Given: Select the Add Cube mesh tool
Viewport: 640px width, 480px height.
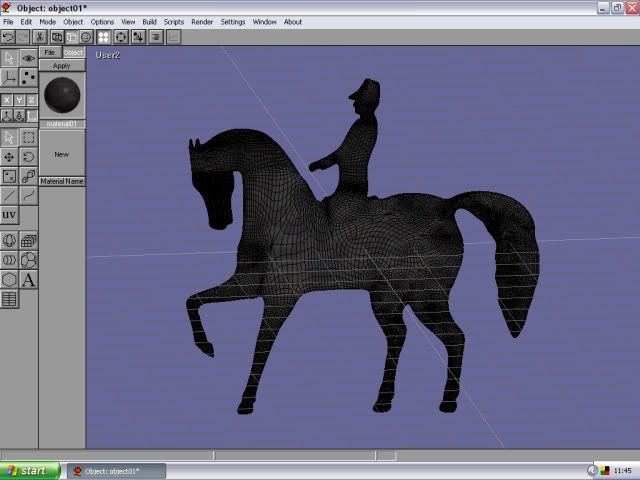Looking at the screenshot, I should click(x=28, y=241).
